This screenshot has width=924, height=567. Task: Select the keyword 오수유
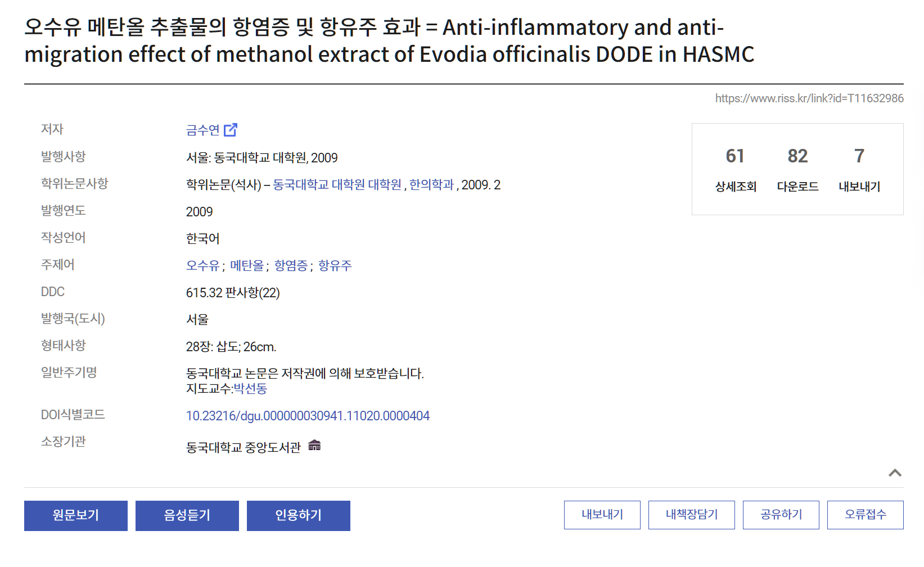tap(202, 265)
